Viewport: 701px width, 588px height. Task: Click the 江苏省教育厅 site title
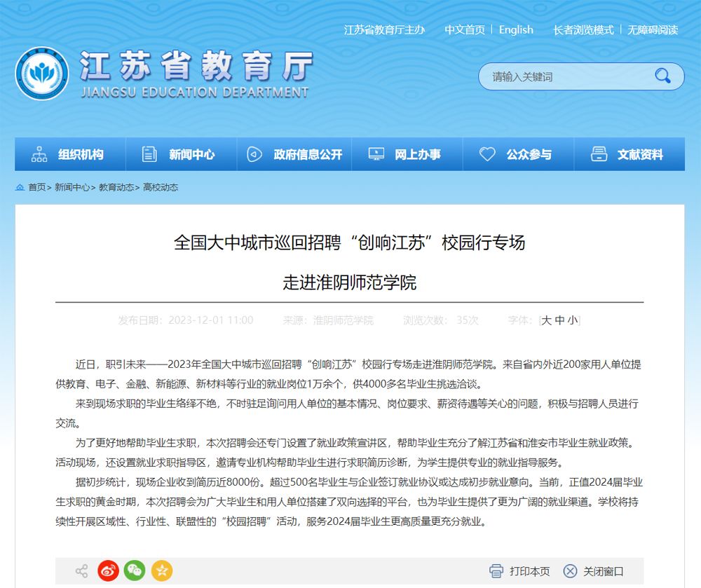point(197,66)
